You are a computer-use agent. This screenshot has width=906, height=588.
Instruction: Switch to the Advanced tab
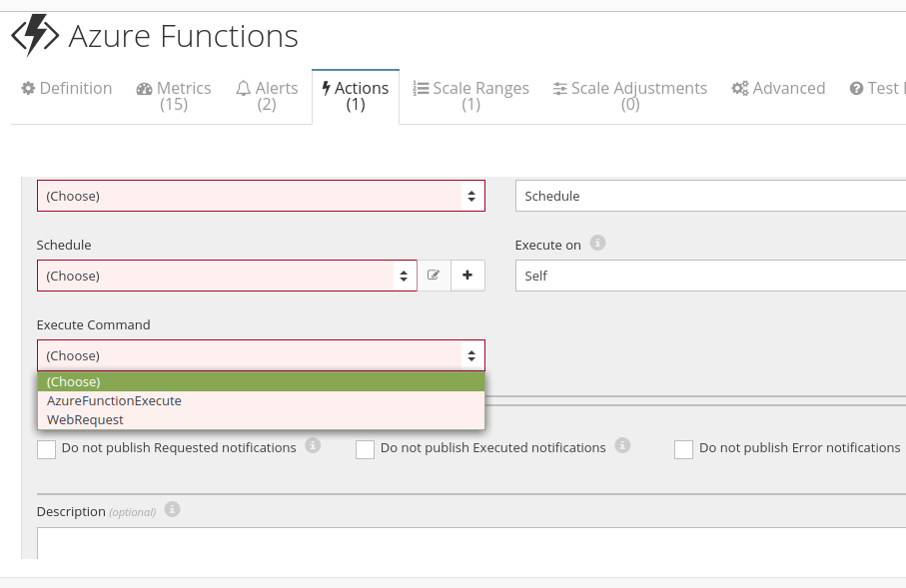[x=778, y=89]
